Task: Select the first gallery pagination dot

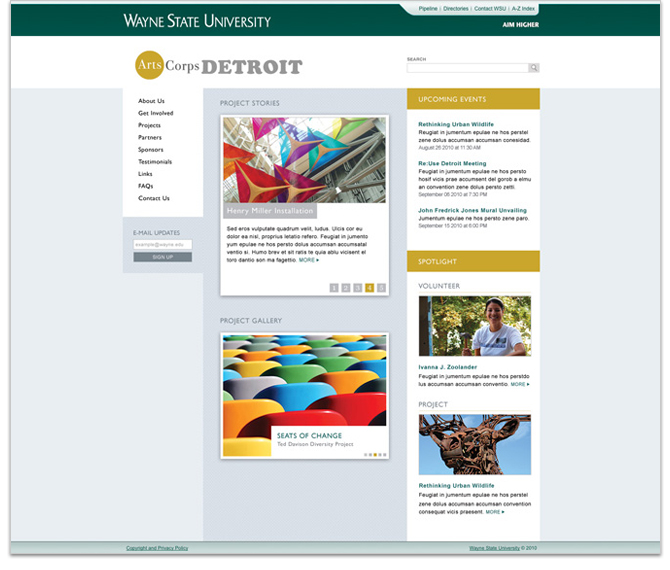Action: (x=365, y=455)
